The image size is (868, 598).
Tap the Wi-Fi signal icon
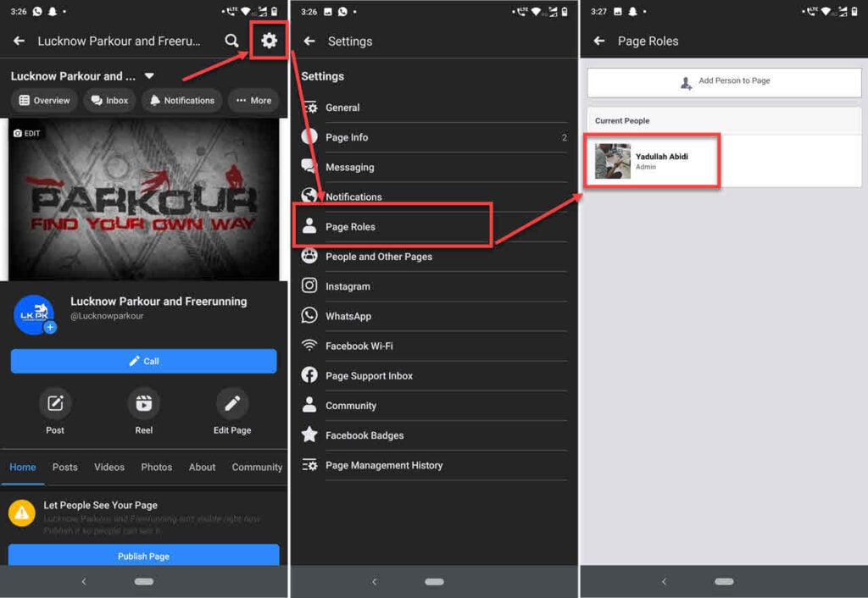[x=309, y=346]
